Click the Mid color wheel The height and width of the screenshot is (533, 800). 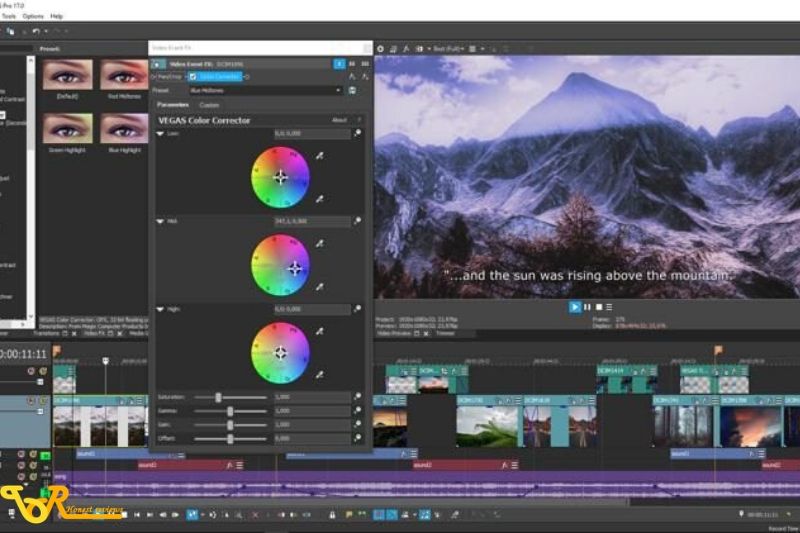[x=280, y=265]
